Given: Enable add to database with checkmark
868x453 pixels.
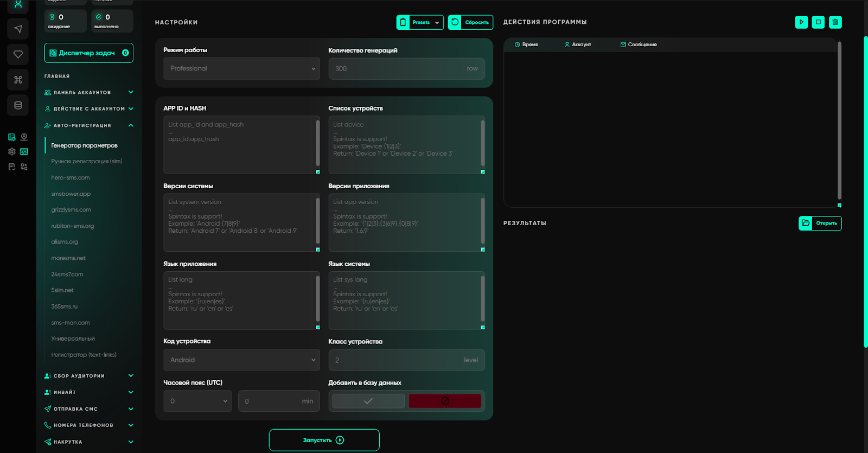Looking at the screenshot, I should (x=368, y=401).
